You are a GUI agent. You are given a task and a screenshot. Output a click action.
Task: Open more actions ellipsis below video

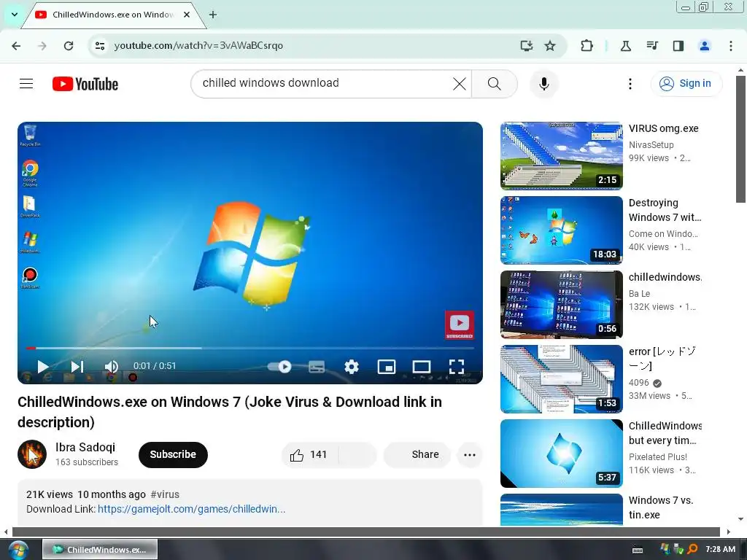point(470,455)
